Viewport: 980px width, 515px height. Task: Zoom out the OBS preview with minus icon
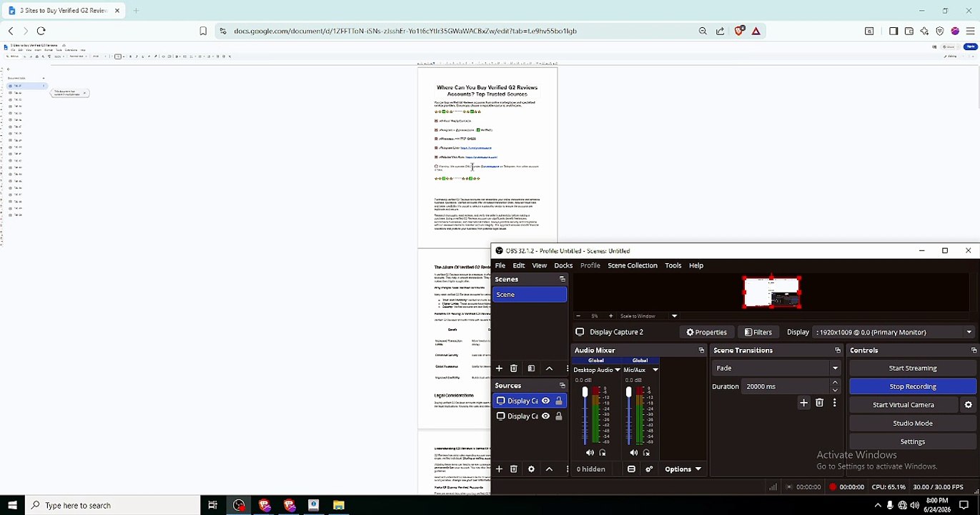pyautogui.click(x=578, y=316)
